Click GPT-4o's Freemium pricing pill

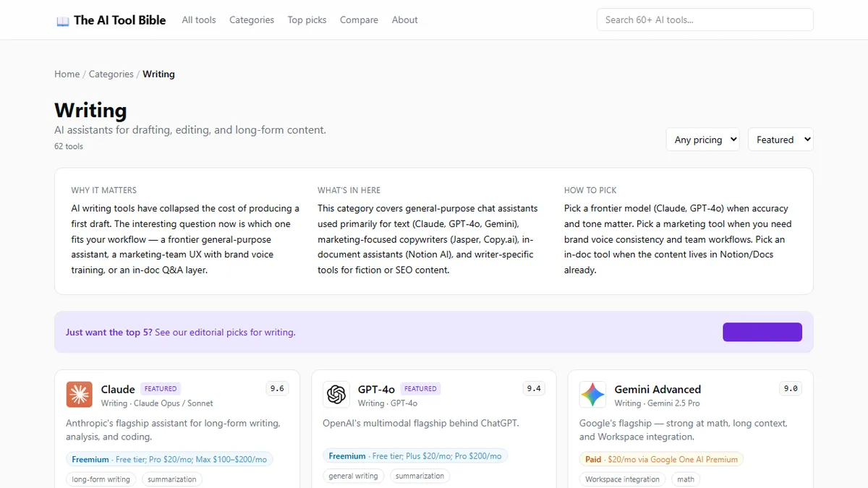(415, 456)
